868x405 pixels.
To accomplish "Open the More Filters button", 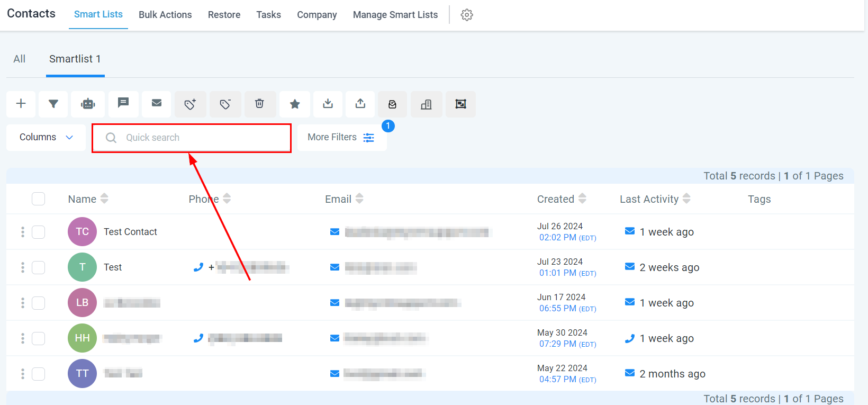I will coord(341,138).
